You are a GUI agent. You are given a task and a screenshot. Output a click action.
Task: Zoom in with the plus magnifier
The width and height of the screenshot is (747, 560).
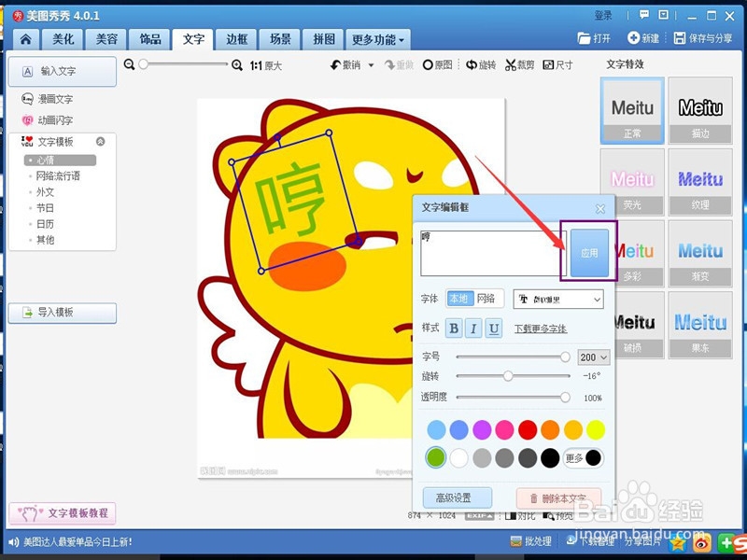point(237,65)
